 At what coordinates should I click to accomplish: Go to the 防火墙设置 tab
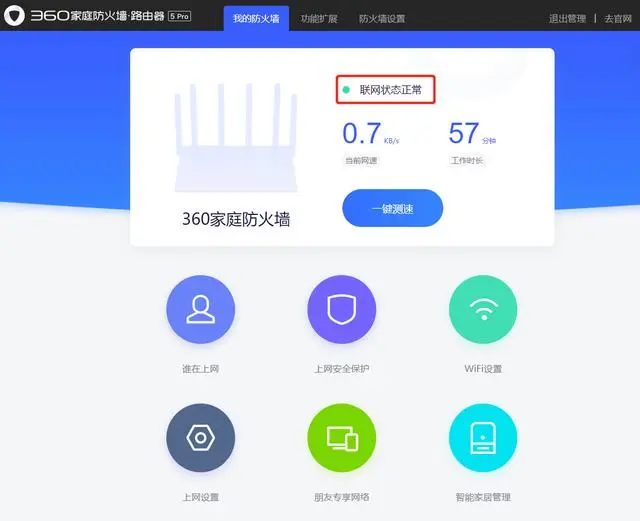382,18
